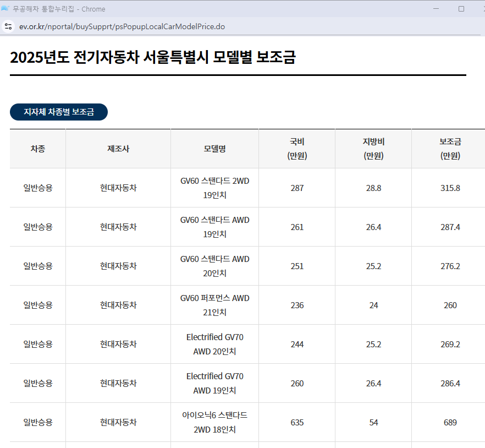Click the 모델명 column header

click(x=214, y=148)
